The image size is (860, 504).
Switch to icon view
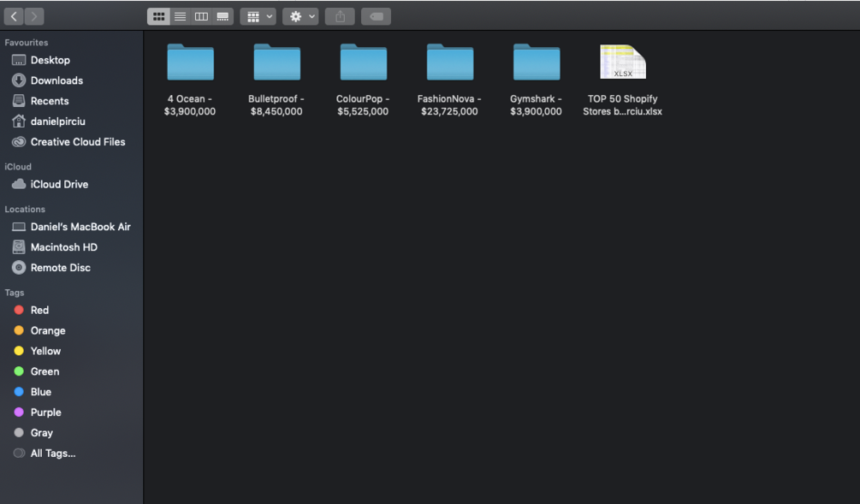pos(158,16)
